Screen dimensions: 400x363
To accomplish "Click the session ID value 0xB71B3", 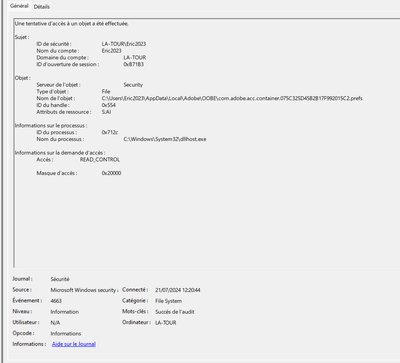I will pyautogui.click(x=133, y=64).
